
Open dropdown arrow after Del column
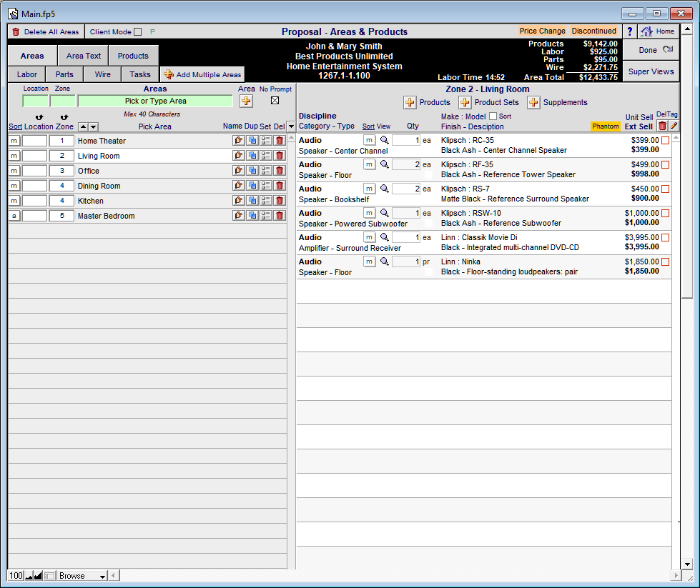click(291, 126)
